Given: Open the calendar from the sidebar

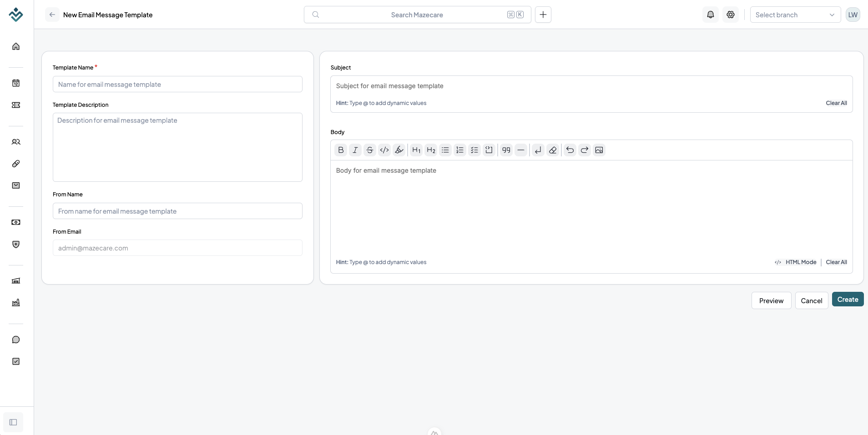Looking at the screenshot, I should 16,83.
